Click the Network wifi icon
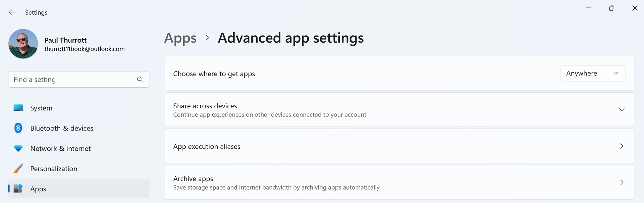Screen dimensions: 644x203 [18, 148]
